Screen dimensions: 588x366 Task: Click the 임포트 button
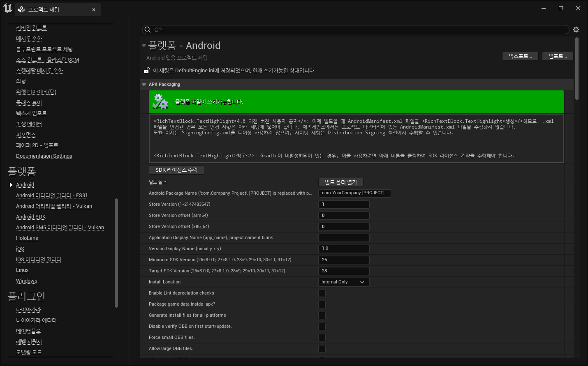pos(558,56)
